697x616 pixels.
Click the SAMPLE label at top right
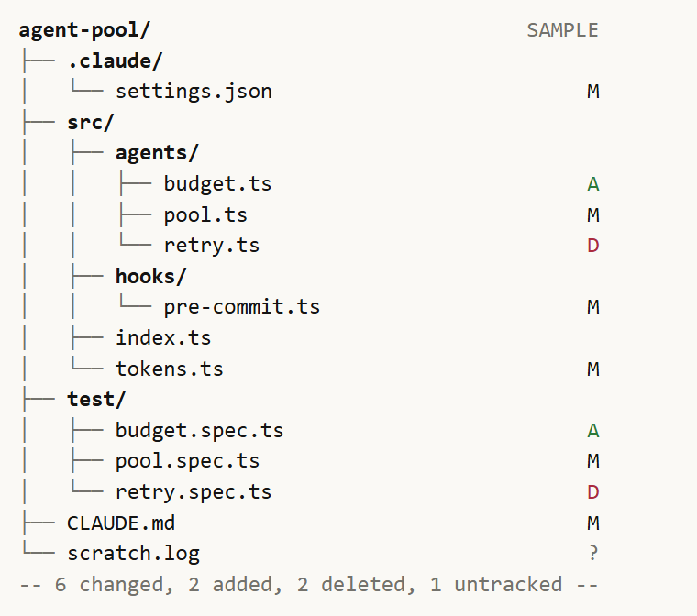[563, 30]
